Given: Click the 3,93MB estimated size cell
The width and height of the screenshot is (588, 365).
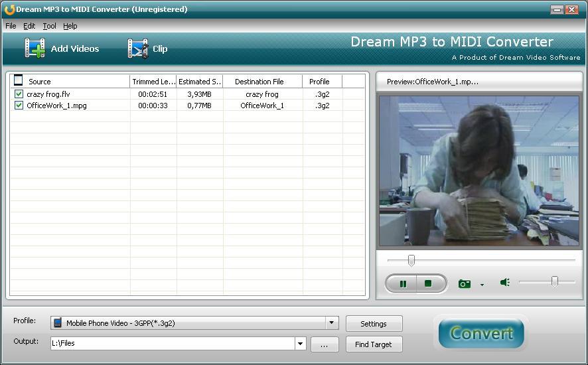Looking at the screenshot, I should 200,94.
